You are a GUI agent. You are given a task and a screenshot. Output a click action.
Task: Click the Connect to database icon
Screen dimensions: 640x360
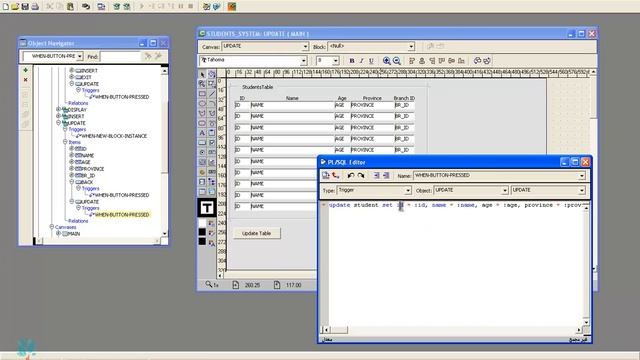[86, 7]
